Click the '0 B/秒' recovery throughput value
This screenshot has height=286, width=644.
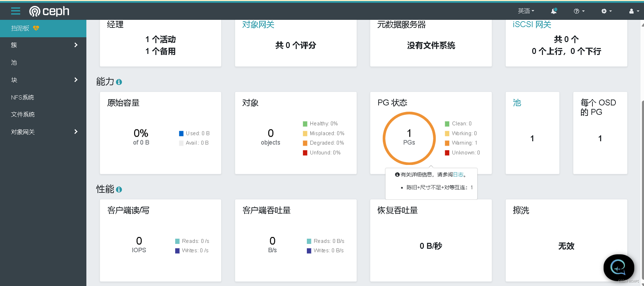pyautogui.click(x=431, y=246)
